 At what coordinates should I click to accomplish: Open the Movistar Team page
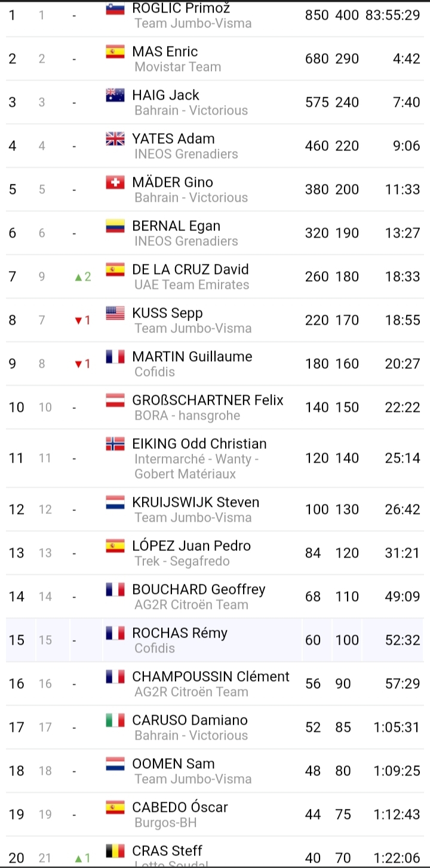point(177,67)
